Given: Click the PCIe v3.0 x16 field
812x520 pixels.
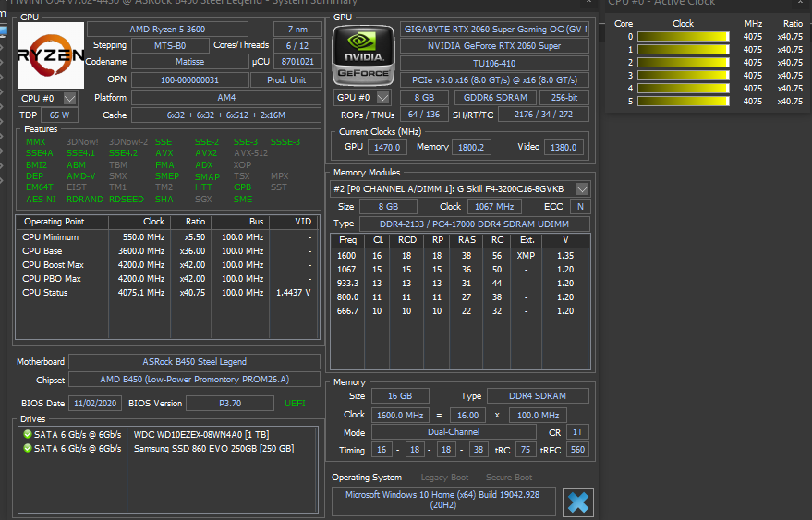Looking at the screenshot, I should (494, 80).
